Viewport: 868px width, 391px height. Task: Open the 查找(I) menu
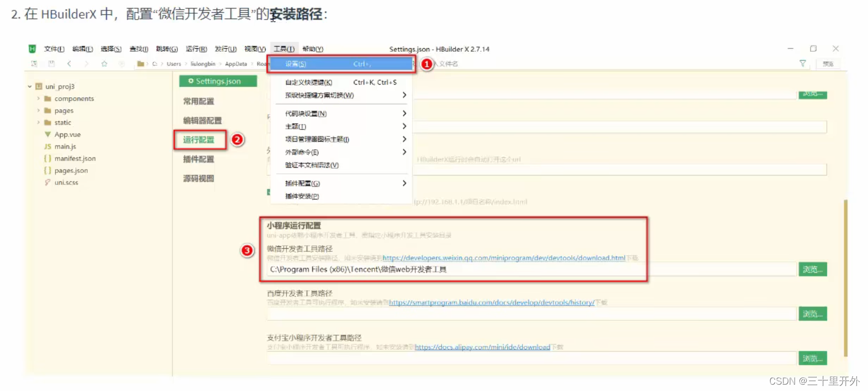pos(139,49)
